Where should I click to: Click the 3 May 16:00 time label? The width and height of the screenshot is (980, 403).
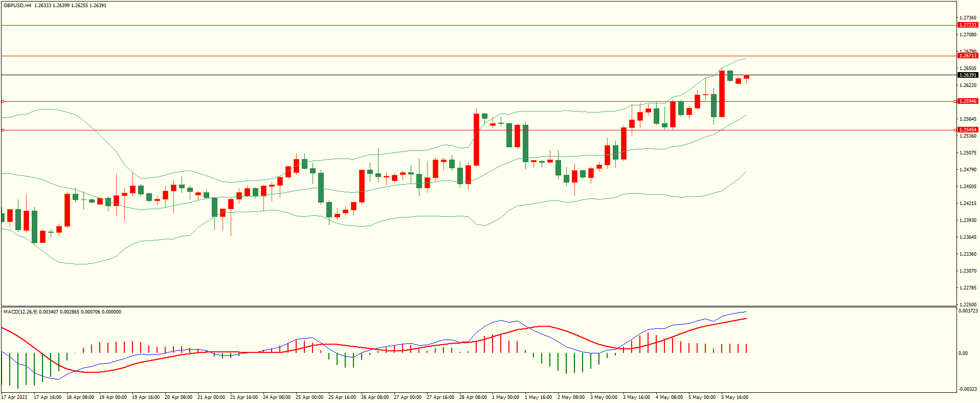(x=636, y=397)
